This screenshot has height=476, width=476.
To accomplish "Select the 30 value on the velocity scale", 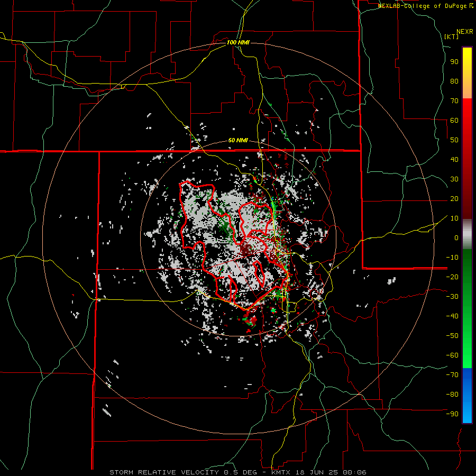I will click(x=454, y=179).
